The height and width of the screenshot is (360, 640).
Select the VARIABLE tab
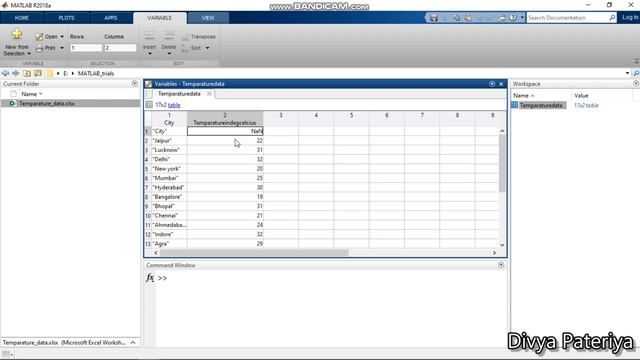[x=160, y=18]
